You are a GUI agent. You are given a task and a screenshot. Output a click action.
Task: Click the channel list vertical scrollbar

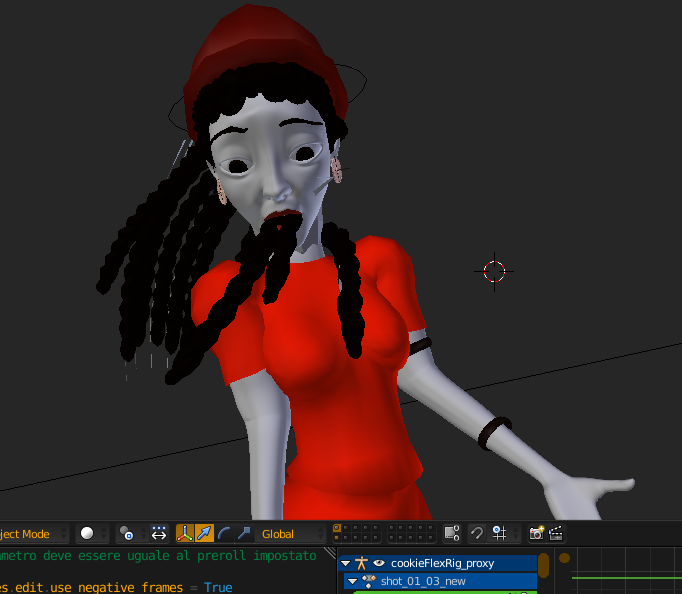[x=544, y=567]
